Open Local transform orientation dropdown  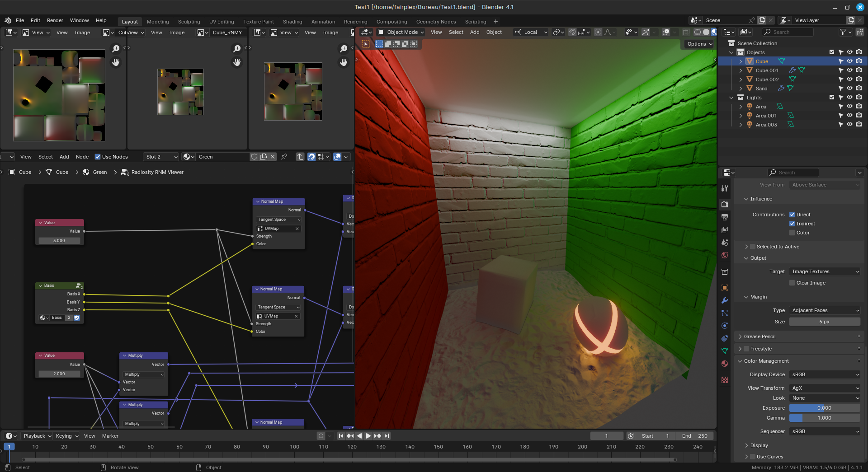[x=531, y=32]
